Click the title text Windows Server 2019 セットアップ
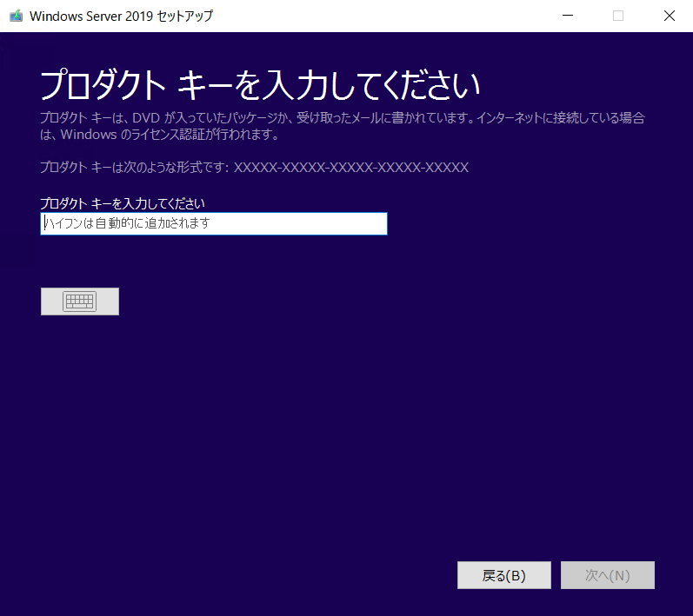The height and width of the screenshot is (616, 693). coord(122,17)
